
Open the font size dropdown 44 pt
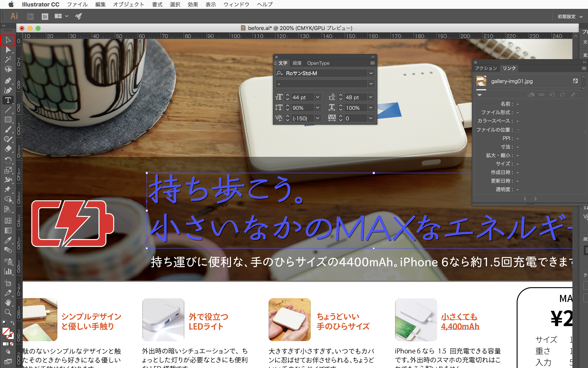tap(317, 97)
